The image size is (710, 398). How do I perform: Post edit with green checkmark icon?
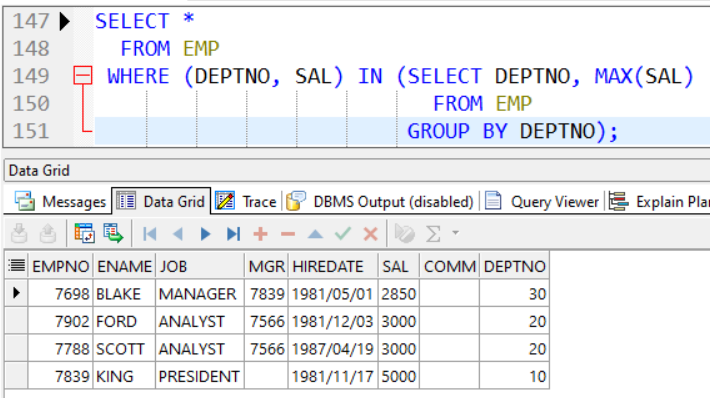pyautogui.click(x=343, y=234)
